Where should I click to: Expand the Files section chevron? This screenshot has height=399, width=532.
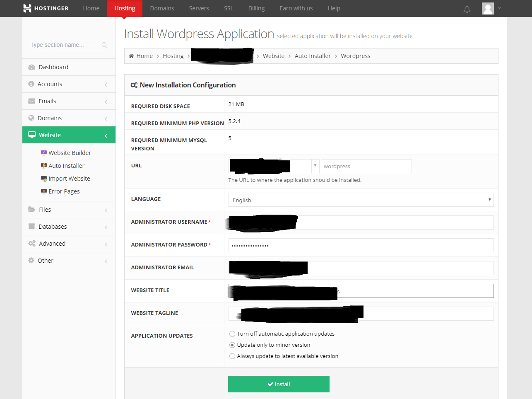pos(106,210)
